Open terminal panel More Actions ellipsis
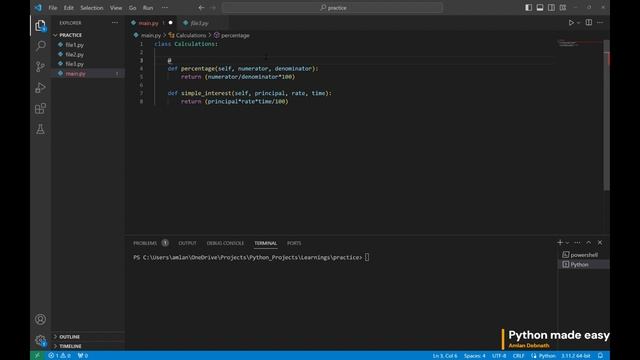The width and height of the screenshot is (640, 360). pos(577,242)
